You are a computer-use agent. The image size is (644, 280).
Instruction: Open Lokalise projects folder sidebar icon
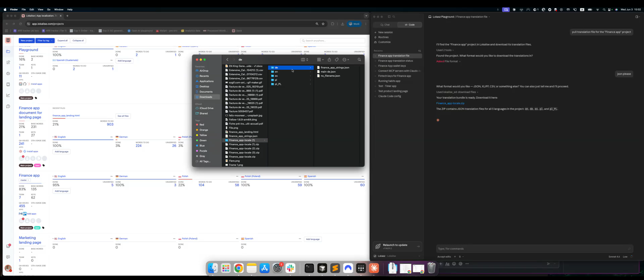tap(8, 51)
